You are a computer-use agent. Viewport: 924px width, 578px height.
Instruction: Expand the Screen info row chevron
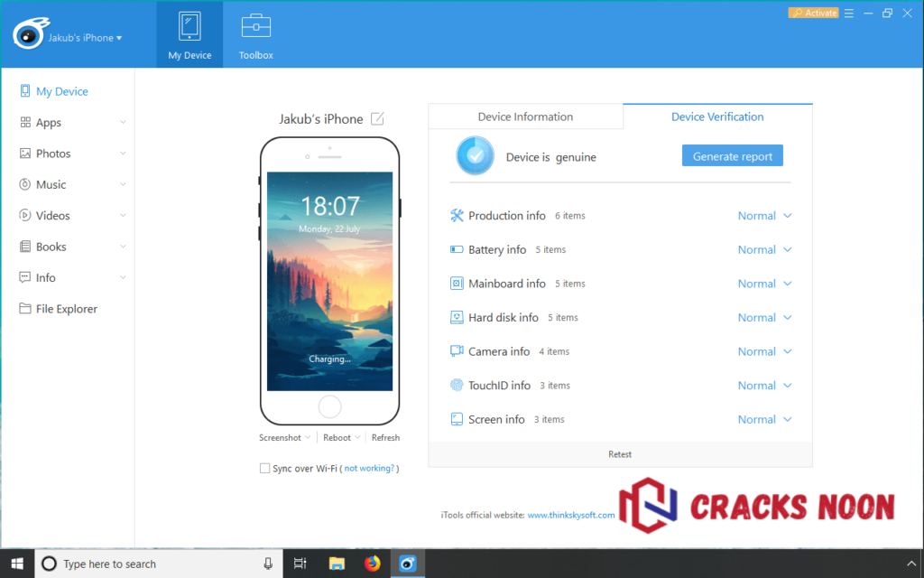coord(787,419)
